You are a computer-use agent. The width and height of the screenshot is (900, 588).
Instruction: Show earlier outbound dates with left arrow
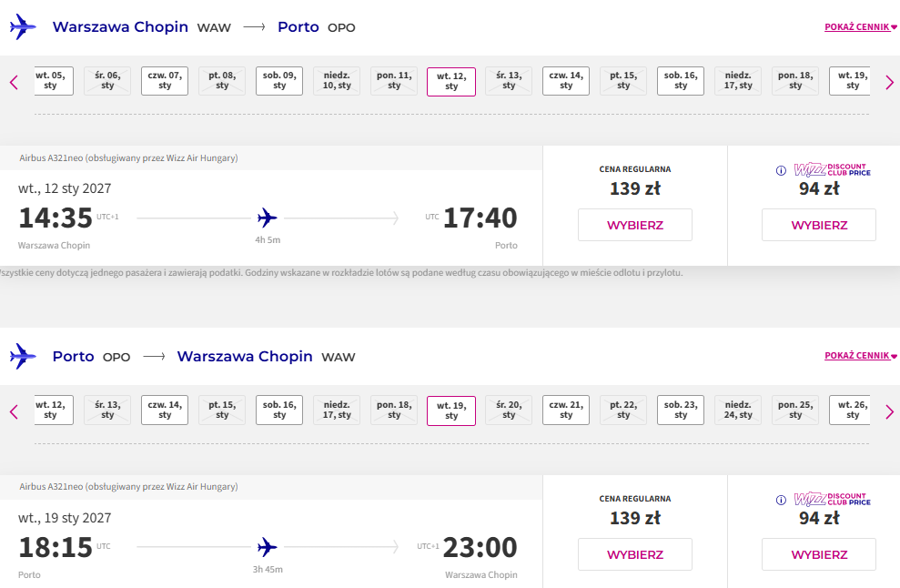(x=14, y=82)
